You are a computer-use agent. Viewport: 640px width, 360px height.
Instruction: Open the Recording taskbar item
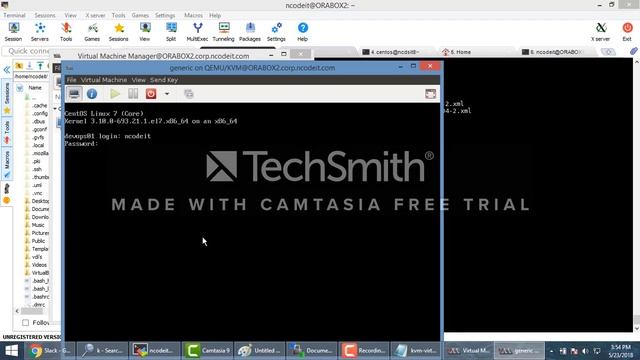point(364,351)
